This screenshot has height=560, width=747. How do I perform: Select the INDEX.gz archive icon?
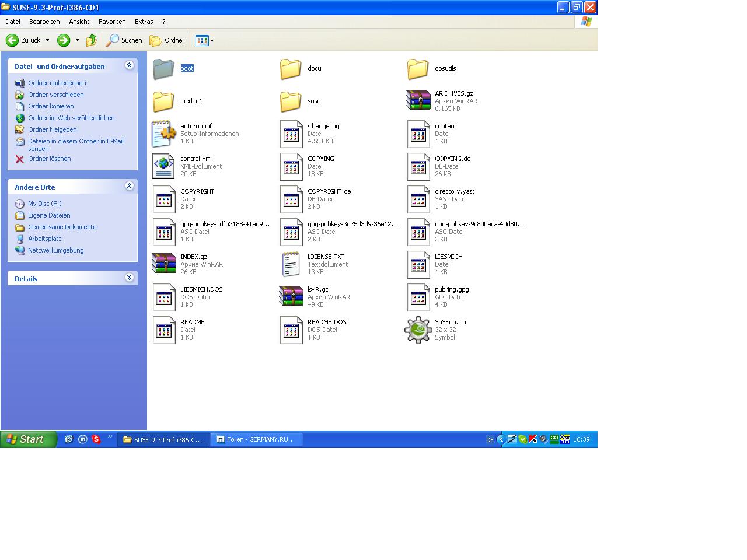[163, 264]
